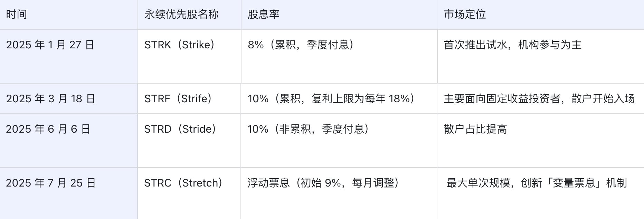Select the STRF (Strife) cell
Image resolution: width=644 pixels, height=219 pixels.
pos(178,99)
